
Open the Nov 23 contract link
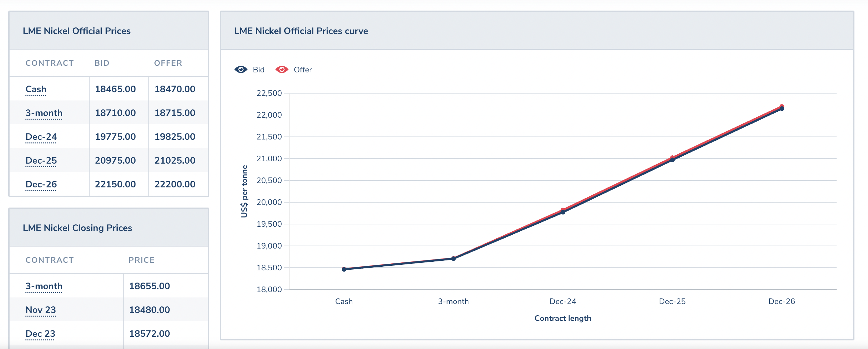[40, 310]
